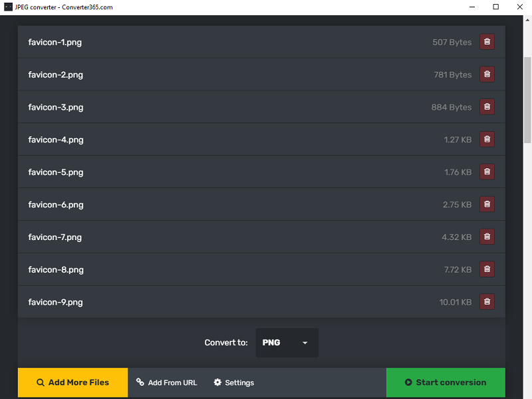Minimize the Converter365 window

pyautogui.click(x=473, y=7)
